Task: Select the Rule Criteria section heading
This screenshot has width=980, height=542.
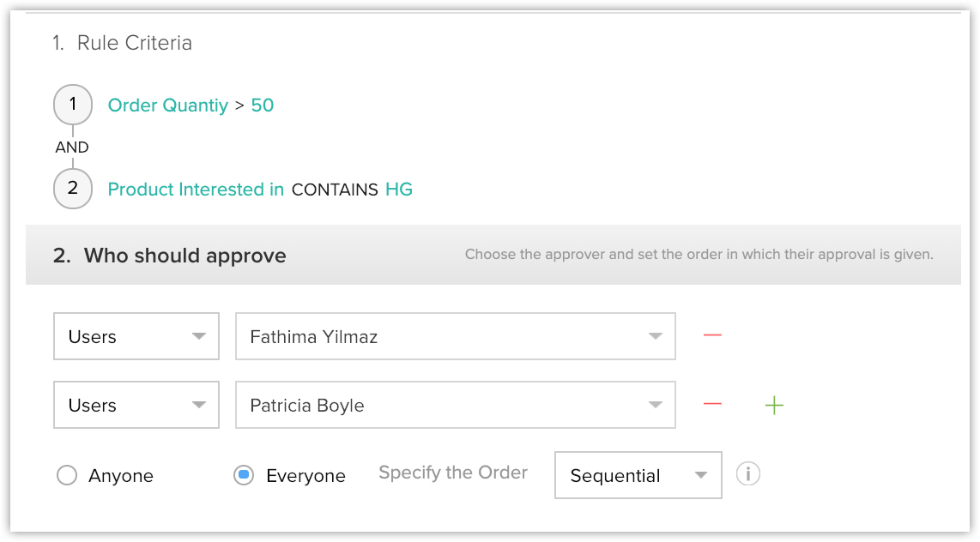Action: coord(123,43)
